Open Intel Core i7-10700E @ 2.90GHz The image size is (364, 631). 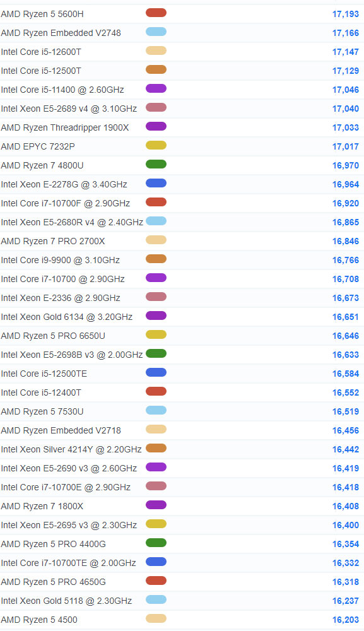pyautogui.click(x=66, y=487)
